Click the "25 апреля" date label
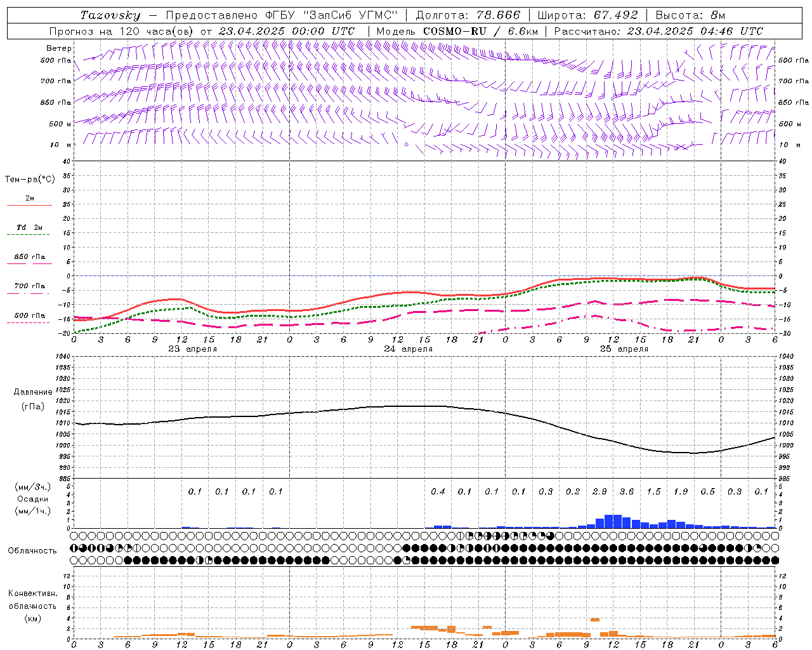Screen dimensions: 812x650 [624, 349]
